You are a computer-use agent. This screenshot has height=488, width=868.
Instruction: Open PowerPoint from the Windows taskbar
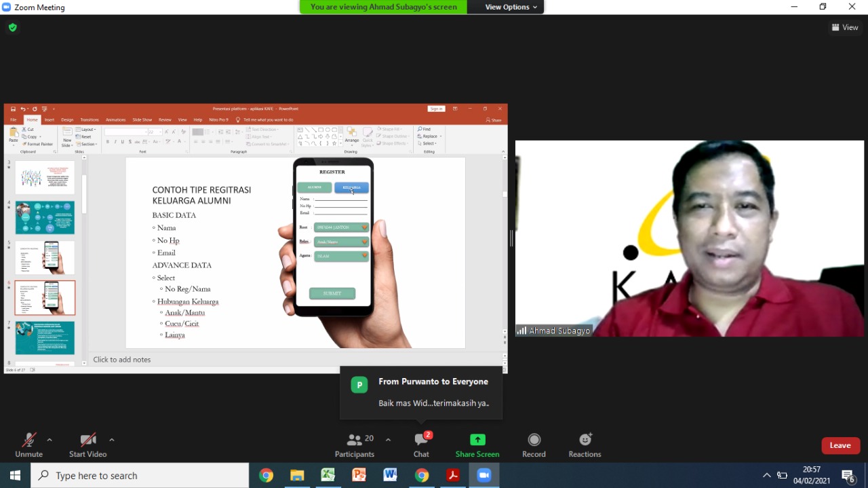click(359, 475)
